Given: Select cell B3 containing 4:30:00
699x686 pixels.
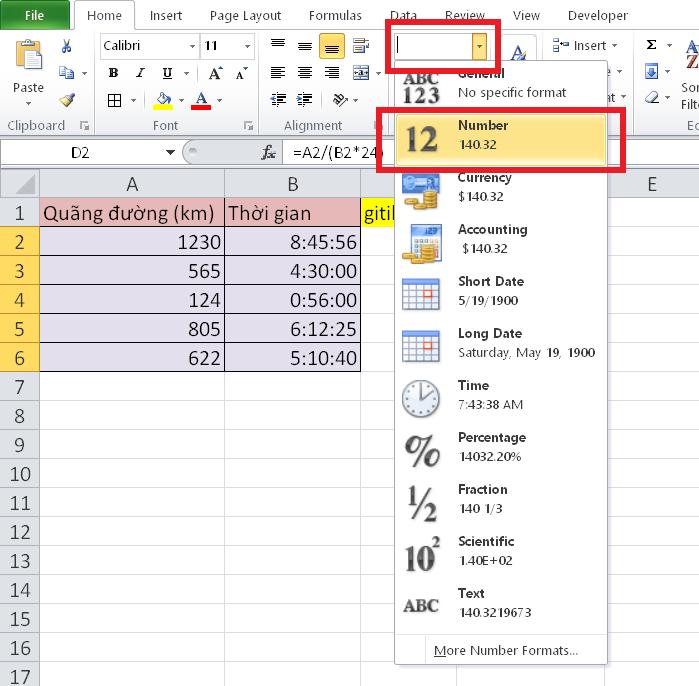Looking at the screenshot, I should (292, 270).
